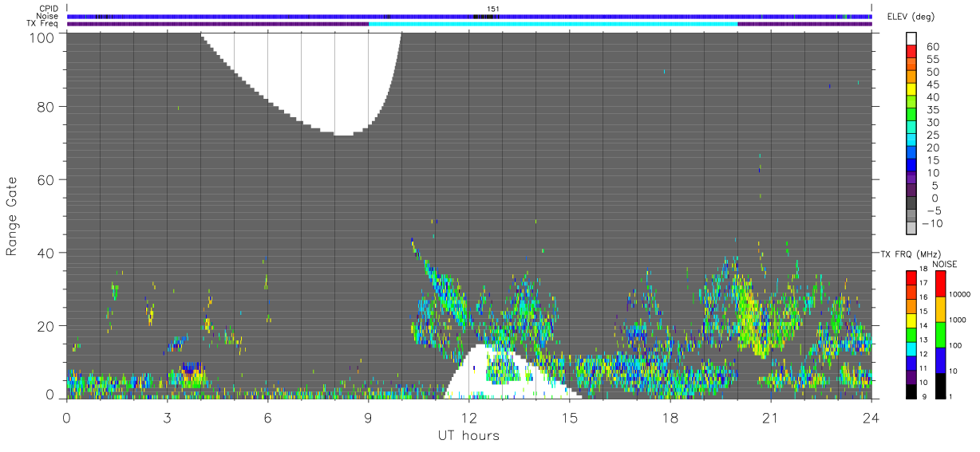This screenshot has width=980, height=452.
Task: Click the x-axis tick label 12
Action: point(469,417)
